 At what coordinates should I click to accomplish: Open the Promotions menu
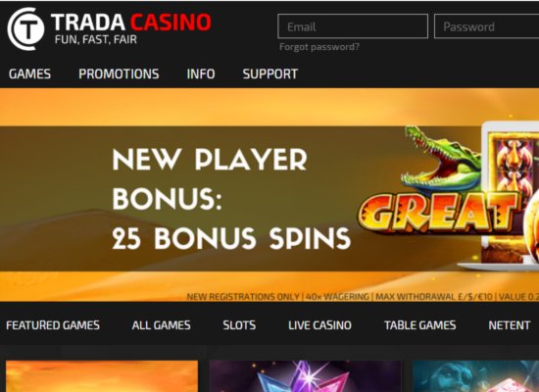coord(119,73)
